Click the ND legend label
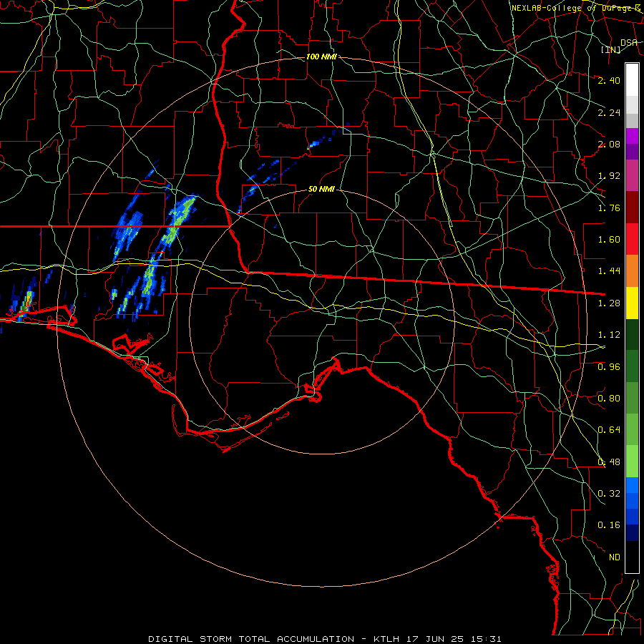The height and width of the screenshot is (644, 644). pyautogui.click(x=615, y=557)
